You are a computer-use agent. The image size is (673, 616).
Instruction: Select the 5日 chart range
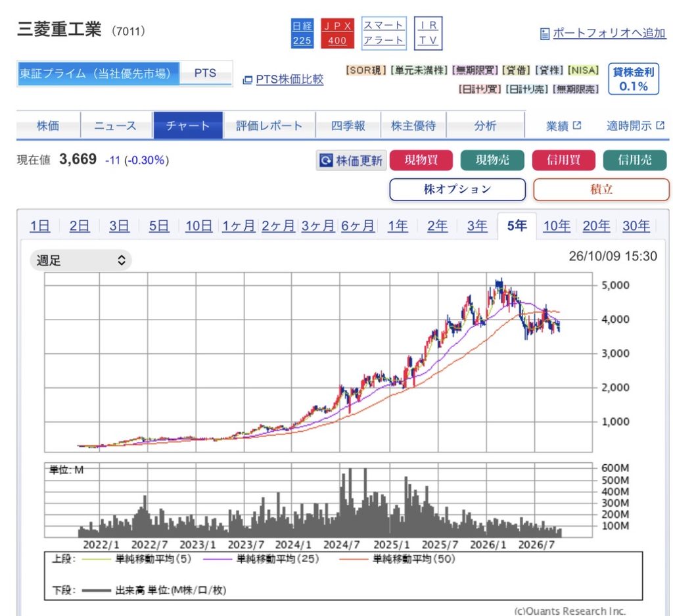159,225
